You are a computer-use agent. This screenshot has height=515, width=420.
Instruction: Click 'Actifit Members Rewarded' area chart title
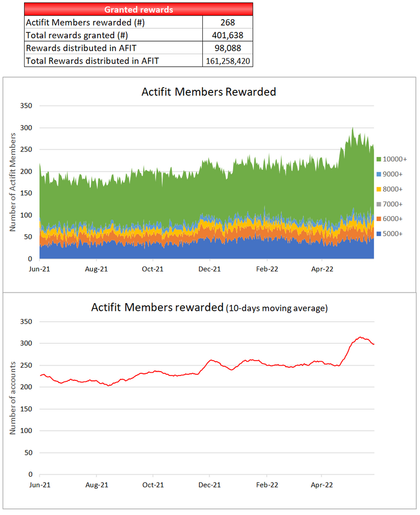[x=209, y=91]
